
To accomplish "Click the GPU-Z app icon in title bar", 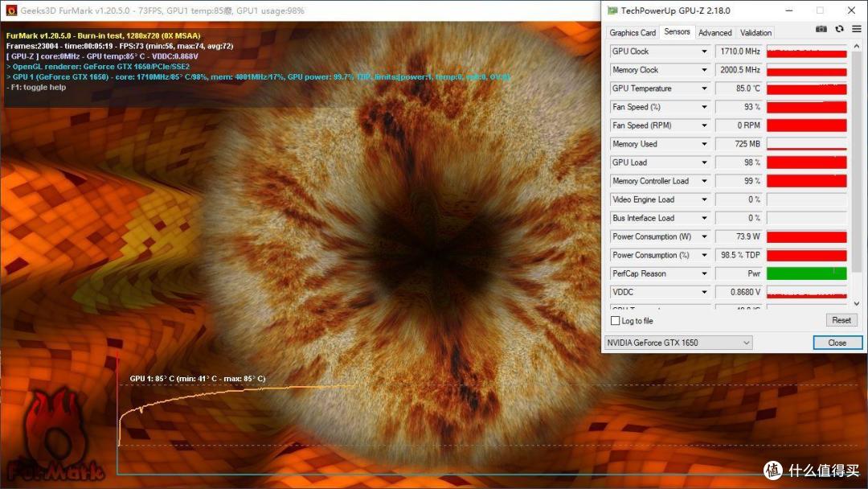I will tap(612, 10).
